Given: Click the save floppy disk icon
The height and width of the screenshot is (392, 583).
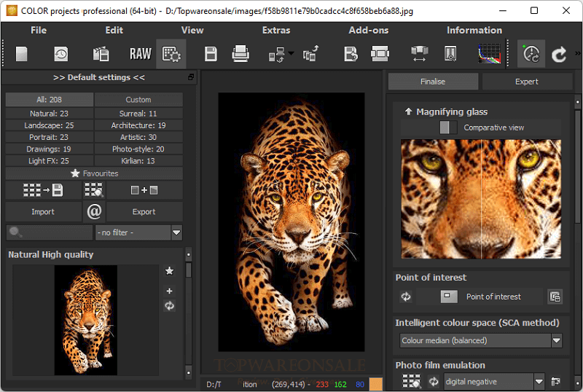Looking at the screenshot, I should pos(211,54).
